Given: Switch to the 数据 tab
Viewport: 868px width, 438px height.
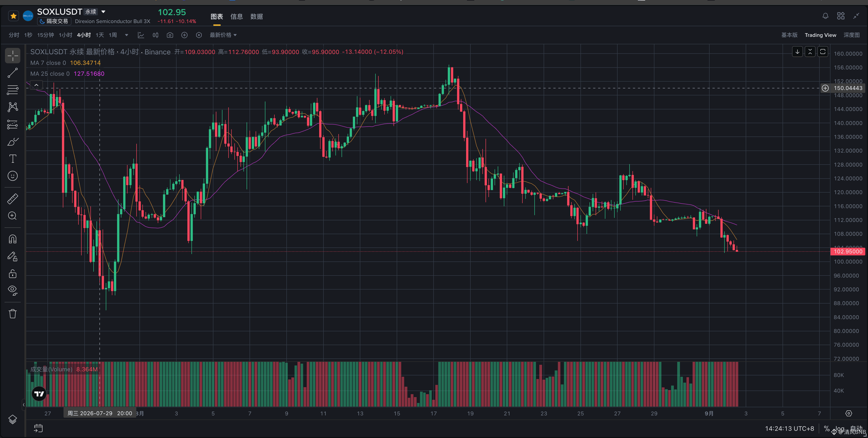Looking at the screenshot, I should (256, 16).
